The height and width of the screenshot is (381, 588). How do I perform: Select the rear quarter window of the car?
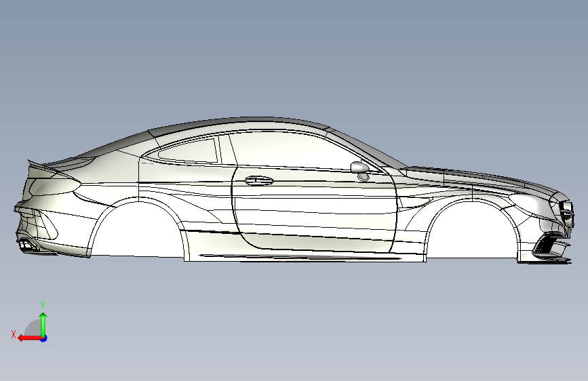click(x=189, y=151)
